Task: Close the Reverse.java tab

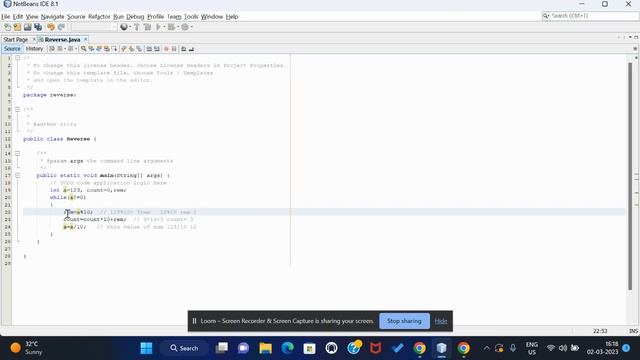Action: (86, 40)
